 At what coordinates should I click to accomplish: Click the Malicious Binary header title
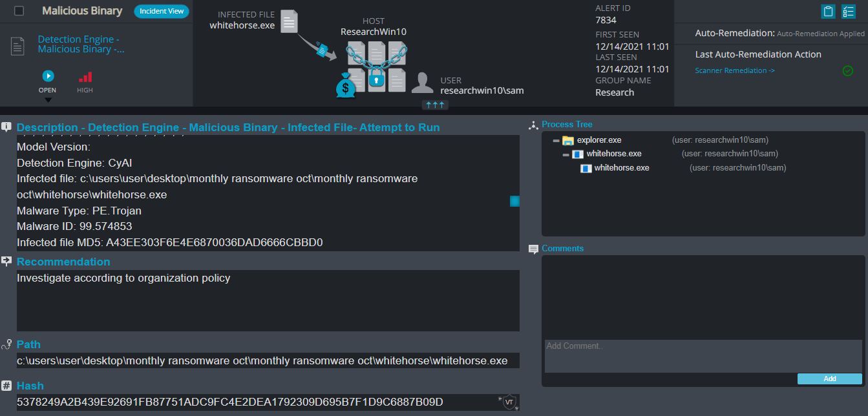pyautogui.click(x=82, y=11)
